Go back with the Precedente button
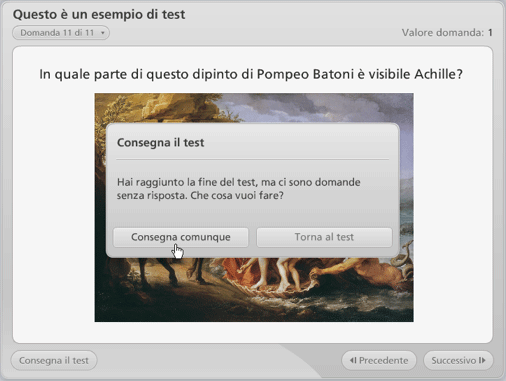The height and width of the screenshot is (381, 506). tap(379, 360)
